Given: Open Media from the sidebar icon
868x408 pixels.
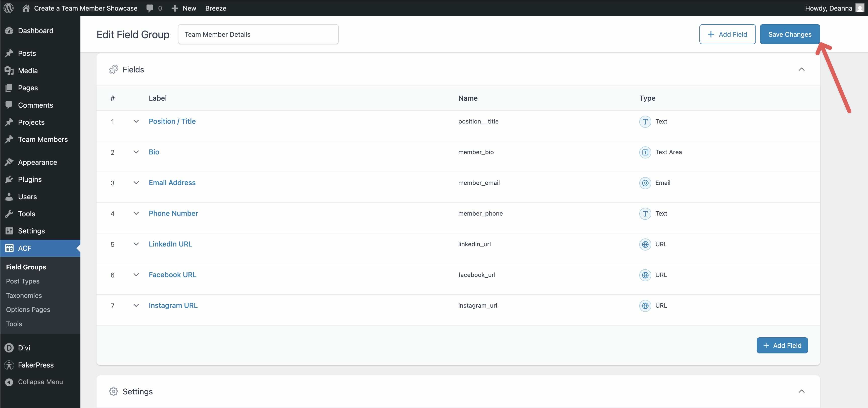Looking at the screenshot, I should coord(9,70).
